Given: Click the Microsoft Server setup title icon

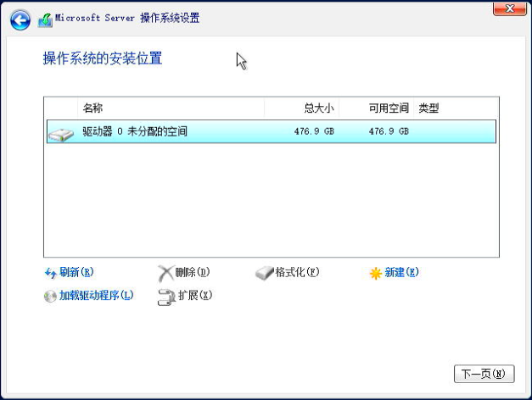Looking at the screenshot, I should pos(46,20).
